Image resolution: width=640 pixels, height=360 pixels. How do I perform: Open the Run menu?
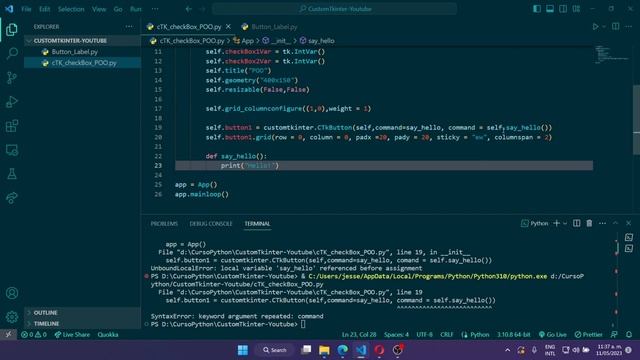click(136, 9)
